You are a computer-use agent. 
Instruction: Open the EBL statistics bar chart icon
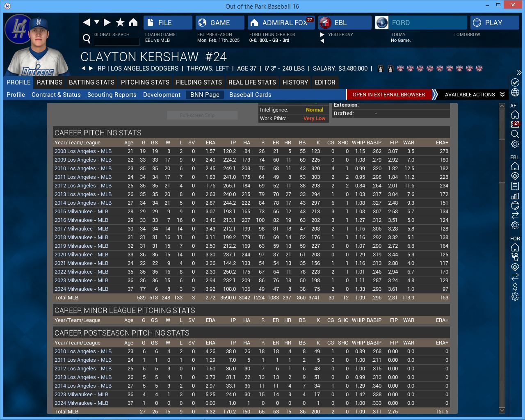[x=515, y=196]
